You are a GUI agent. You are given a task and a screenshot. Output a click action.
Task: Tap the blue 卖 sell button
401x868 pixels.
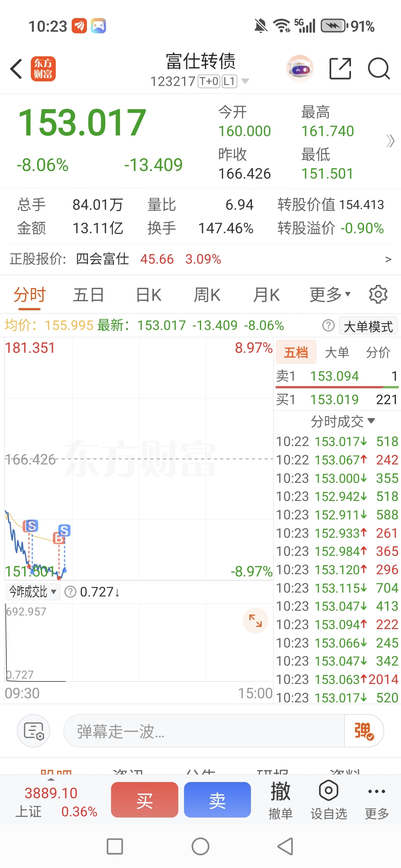click(217, 800)
